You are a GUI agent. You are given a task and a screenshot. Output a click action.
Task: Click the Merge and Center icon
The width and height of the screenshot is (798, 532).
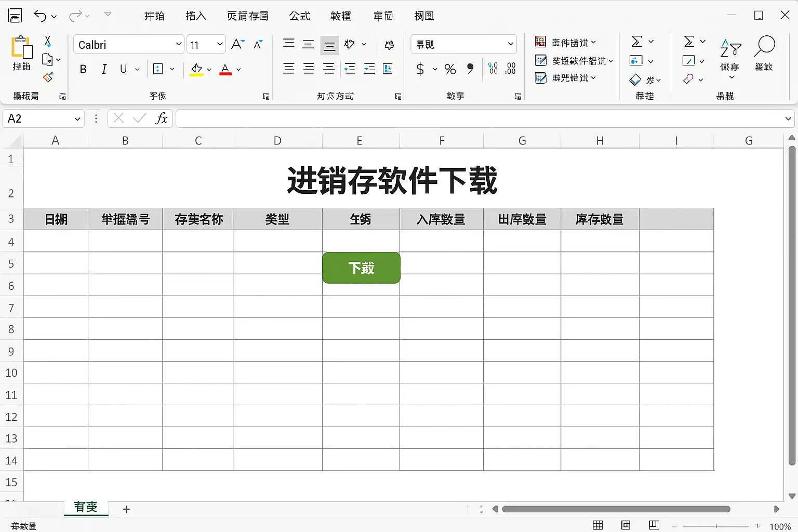coord(388,69)
